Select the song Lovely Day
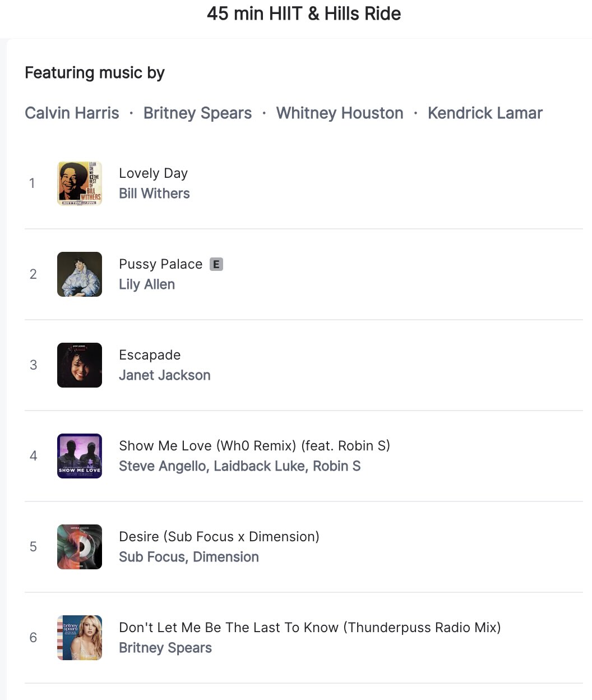This screenshot has width=592, height=700. click(x=152, y=173)
